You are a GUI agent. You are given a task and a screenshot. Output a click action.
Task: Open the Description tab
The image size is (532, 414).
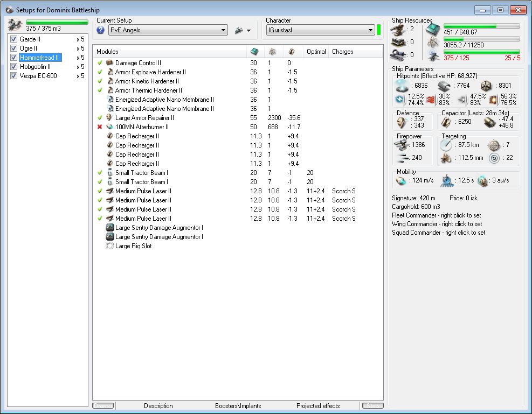pyautogui.click(x=158, y=405)
